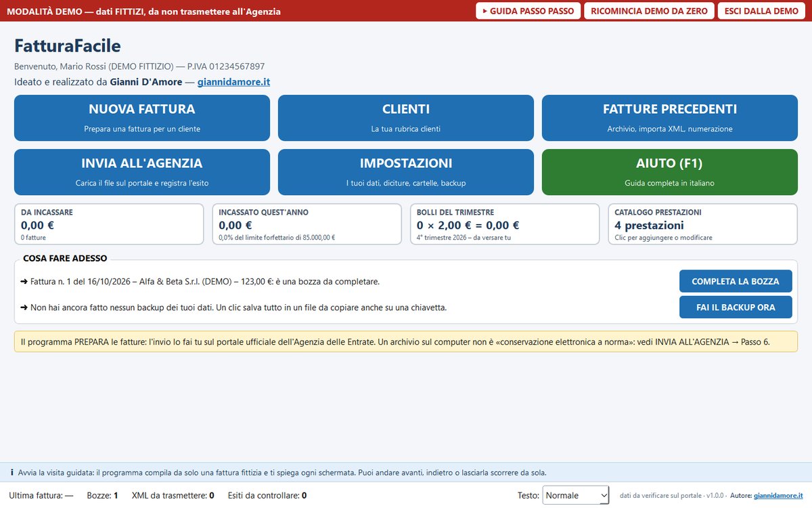812x508 pixels.
Task: Click the 'Benvenuto, Mario Rossi' welcome line
Action: pyautogui.click(x=139, y=66)
